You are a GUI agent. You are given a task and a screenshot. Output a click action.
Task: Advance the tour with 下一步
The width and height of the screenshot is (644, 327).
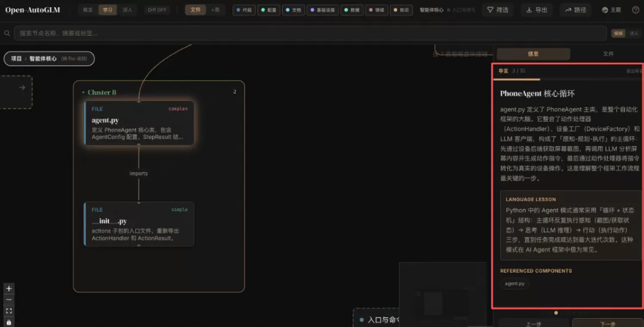click(608, 323)
